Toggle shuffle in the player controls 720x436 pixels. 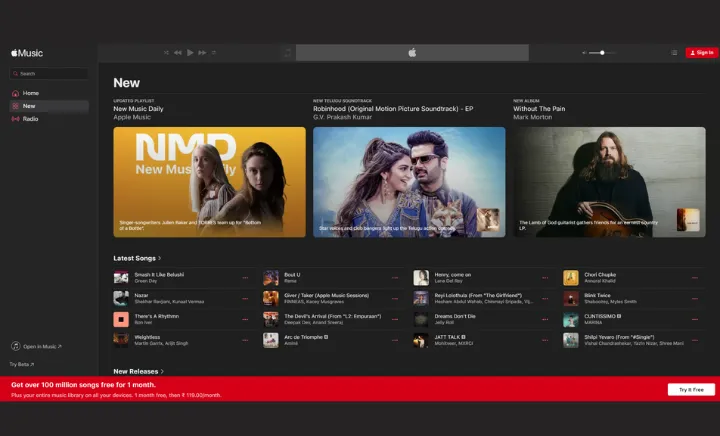[166, 53]
